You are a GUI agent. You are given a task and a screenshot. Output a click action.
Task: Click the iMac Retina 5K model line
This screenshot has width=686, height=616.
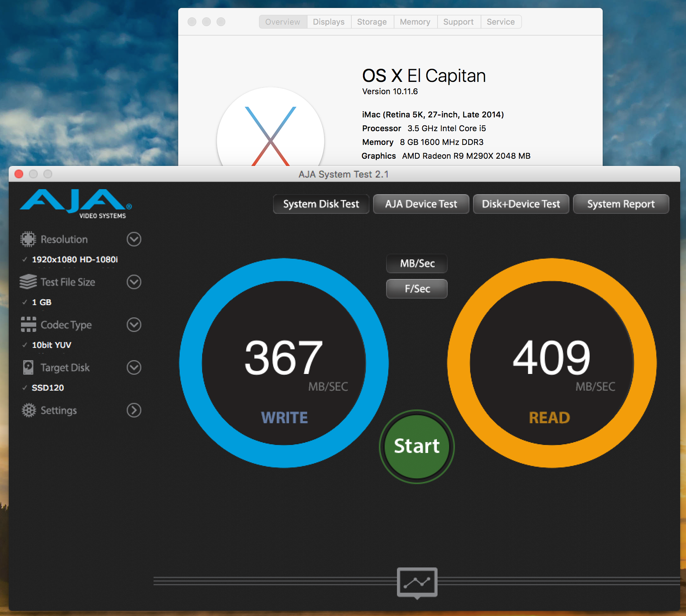tap(433, 115)
